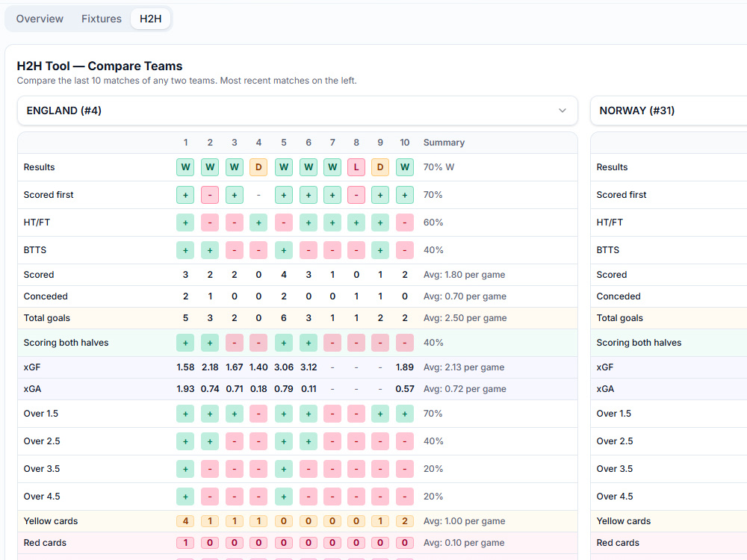Image resolution: width=747 pixels, height=560 pixels.
Task: Click xGF value 3.06 for match 5
Action: pos(284,367)
